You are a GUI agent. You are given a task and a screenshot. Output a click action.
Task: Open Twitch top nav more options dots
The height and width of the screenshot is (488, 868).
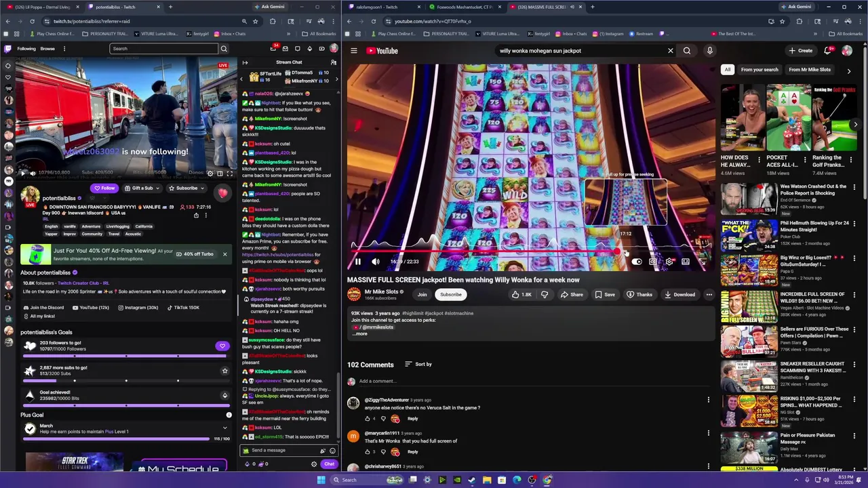64,49
